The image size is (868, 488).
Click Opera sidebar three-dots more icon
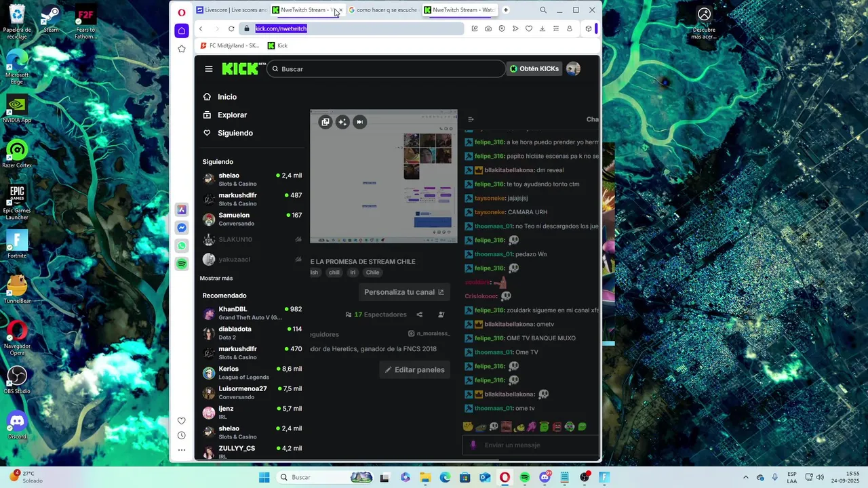coord(181,450)
